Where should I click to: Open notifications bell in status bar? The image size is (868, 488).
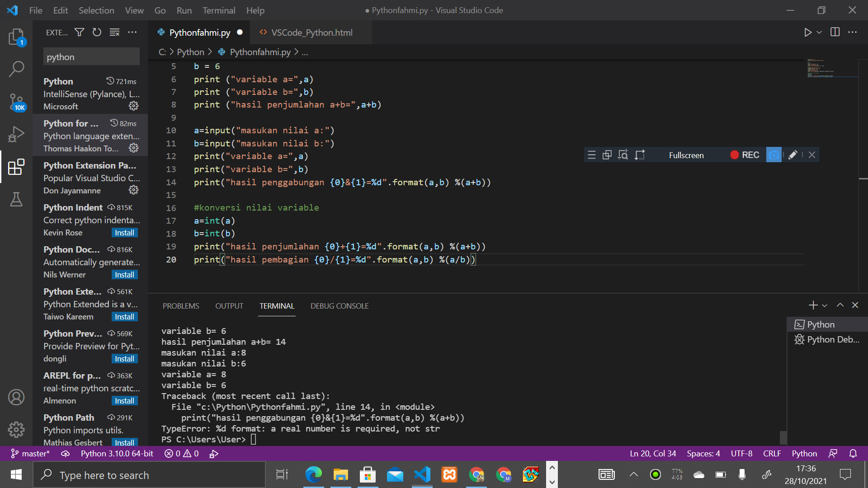(853, 453)
